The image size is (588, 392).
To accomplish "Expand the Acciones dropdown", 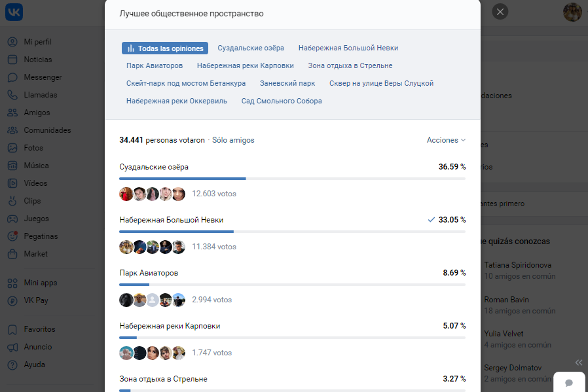I will 446,140.
